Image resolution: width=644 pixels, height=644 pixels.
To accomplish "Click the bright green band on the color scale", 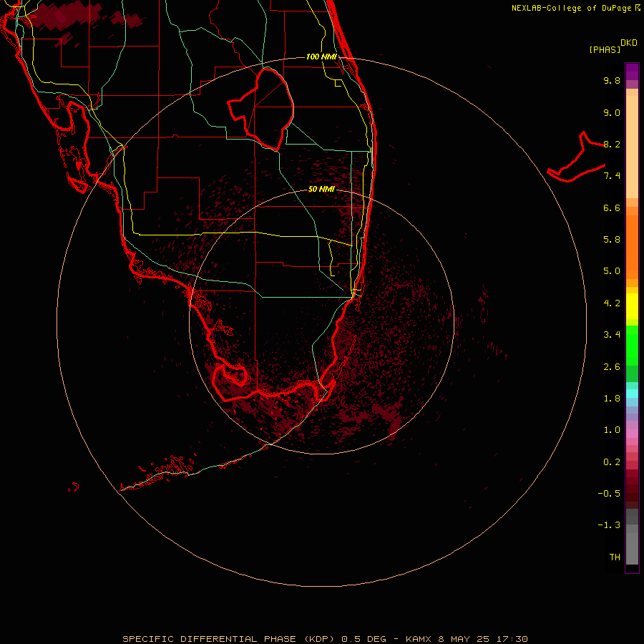I will pos(632,346).
